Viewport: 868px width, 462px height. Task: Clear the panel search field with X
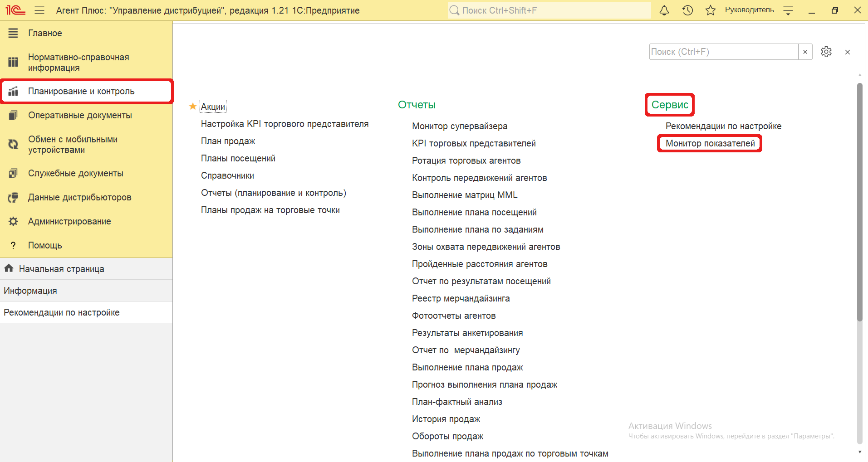coord(805,52)
